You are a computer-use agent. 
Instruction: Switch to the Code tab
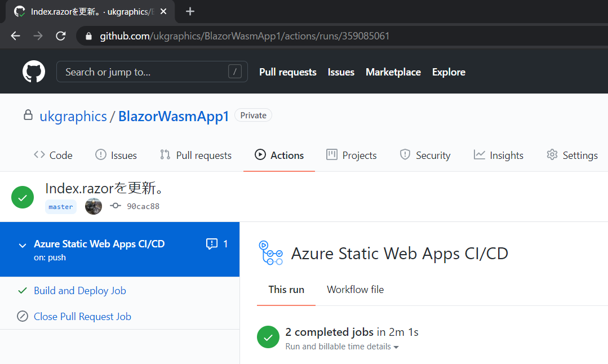click(x=53, y=156)
